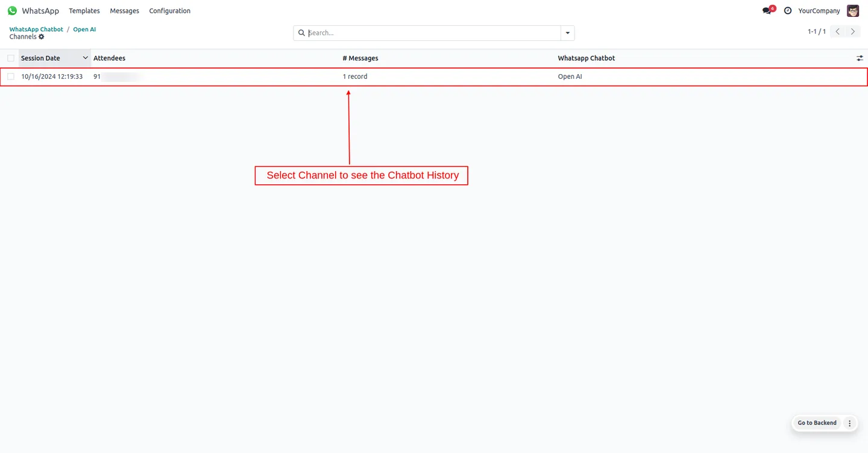Open the Messages menu
Image resolution: width=868 pixels, height=453 pixels.
point(124,11)
